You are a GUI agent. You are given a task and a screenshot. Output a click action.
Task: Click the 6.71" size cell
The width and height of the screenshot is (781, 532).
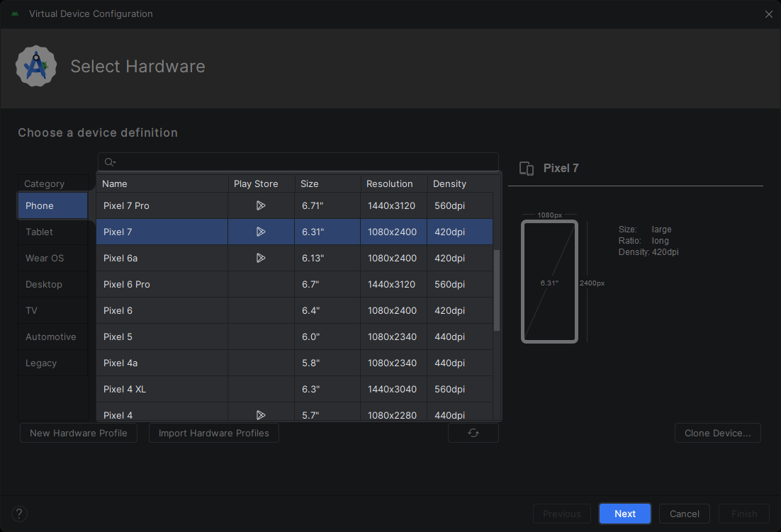(327, 205)
